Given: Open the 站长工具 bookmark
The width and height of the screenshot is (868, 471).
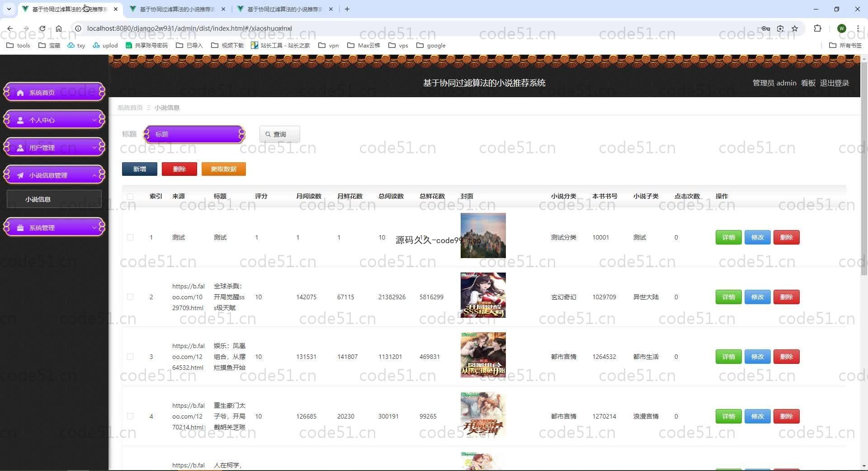Looking at the screenshot, I should coord(280,45).
